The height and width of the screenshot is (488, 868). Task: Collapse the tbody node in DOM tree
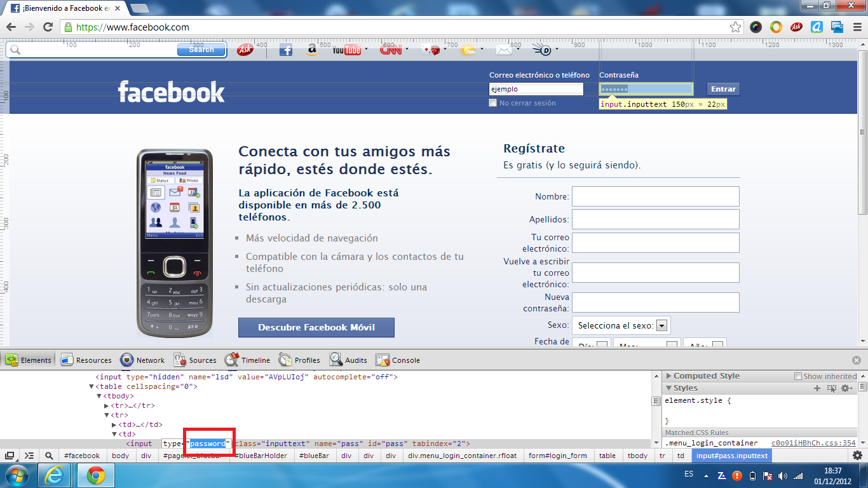(99, 396)
